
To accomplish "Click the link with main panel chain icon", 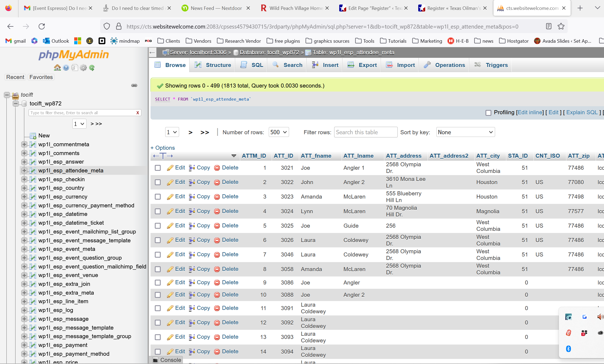I will tap(134, 85).
